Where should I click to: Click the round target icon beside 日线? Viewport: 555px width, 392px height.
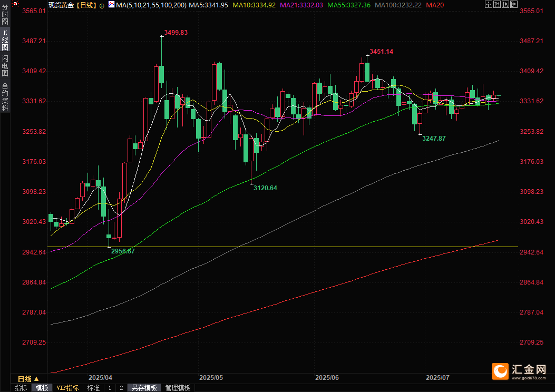tap(102, 6)
